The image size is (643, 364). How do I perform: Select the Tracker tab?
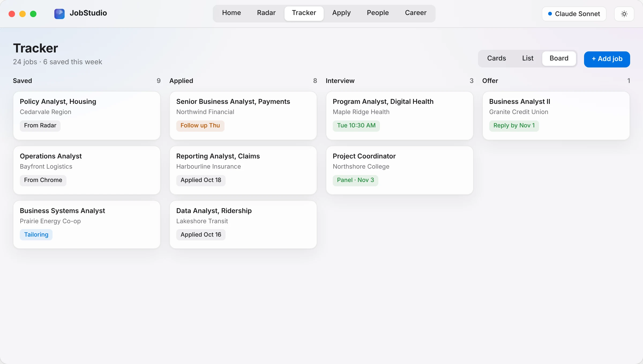pos(304,13)
